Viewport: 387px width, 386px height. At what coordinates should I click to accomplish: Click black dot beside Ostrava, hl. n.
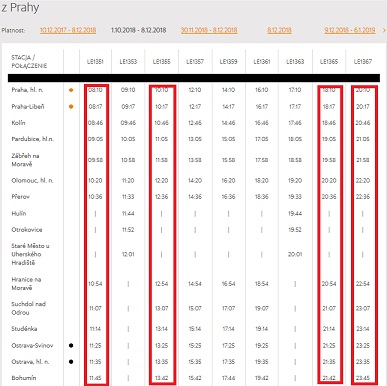point(71,362)
